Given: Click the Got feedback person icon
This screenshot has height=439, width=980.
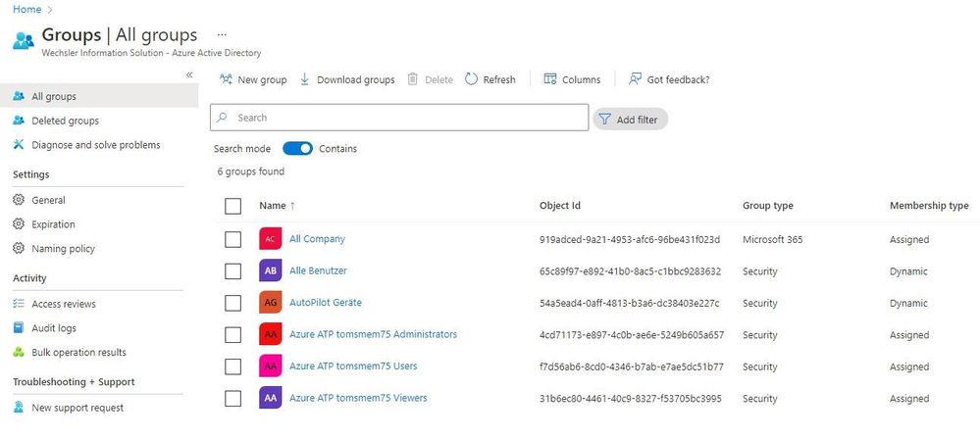Looking at the screenshot, I should (635, 79).
